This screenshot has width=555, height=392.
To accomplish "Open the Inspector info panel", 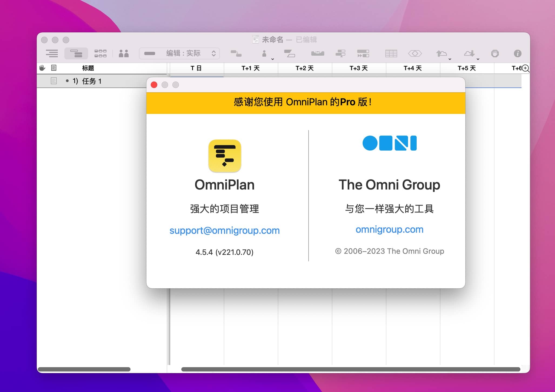I will tap(517, 53).
